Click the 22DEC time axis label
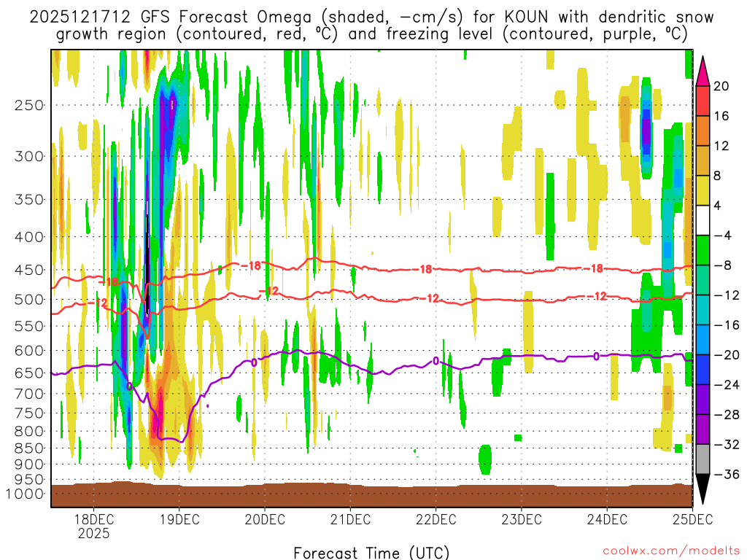The height and width of the screenshot is (560, 747). pyautogui.click(x=436, y=519)
